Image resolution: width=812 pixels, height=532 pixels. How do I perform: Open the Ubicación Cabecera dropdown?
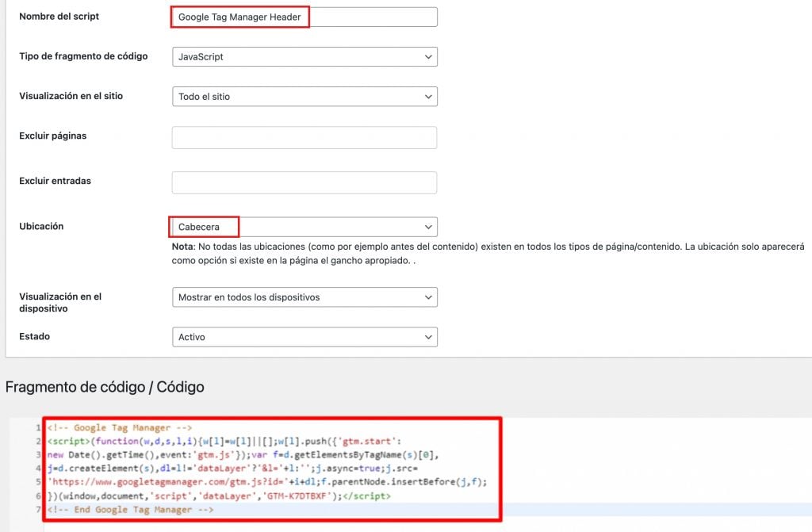pyautogui.click(x=304, y=227)
